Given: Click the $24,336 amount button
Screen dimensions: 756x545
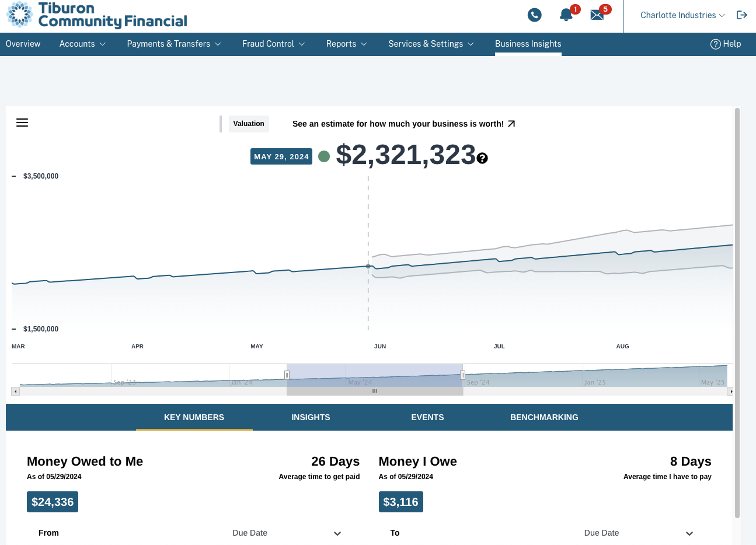Looking at the screenshot, I should coord(52,501).
